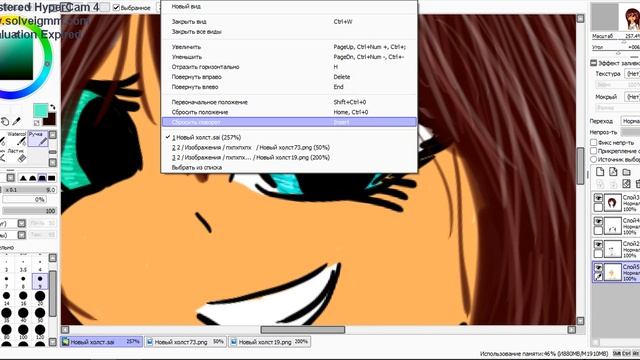640x360 pixels.
Task: Open lower brush option dropdown arrow
Action: (x=22, y=235)
